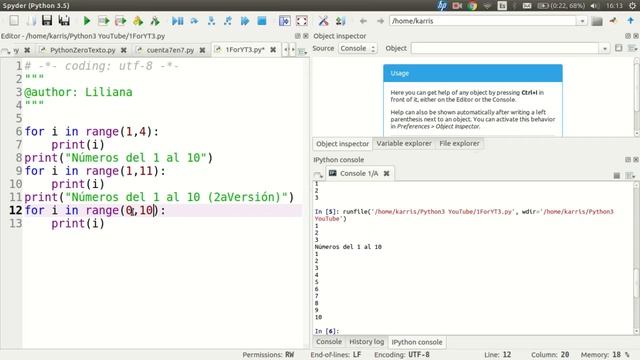640x360 pixels.
Task: Select the IPython console bottom tab
Action: 417,342
